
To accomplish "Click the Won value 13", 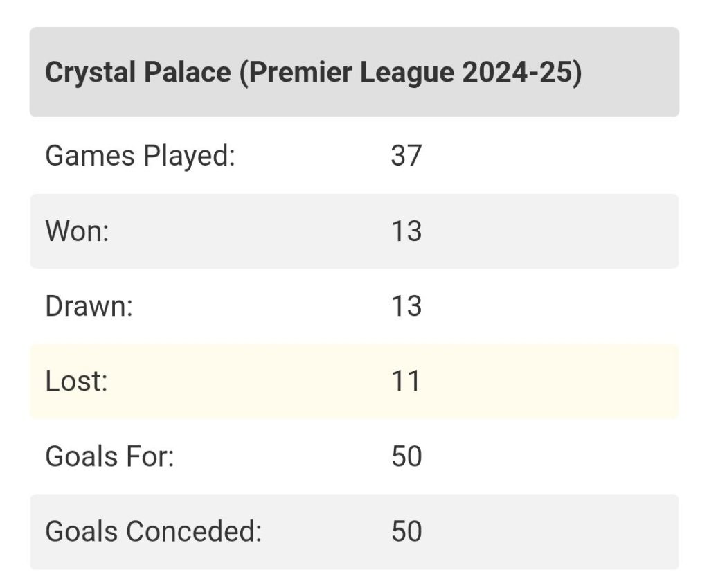I will tap(406, 231).
